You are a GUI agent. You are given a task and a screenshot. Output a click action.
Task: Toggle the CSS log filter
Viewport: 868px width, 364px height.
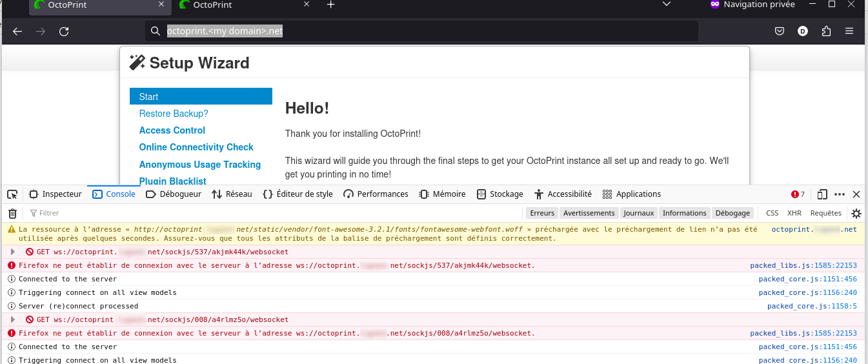pos(772,213)
